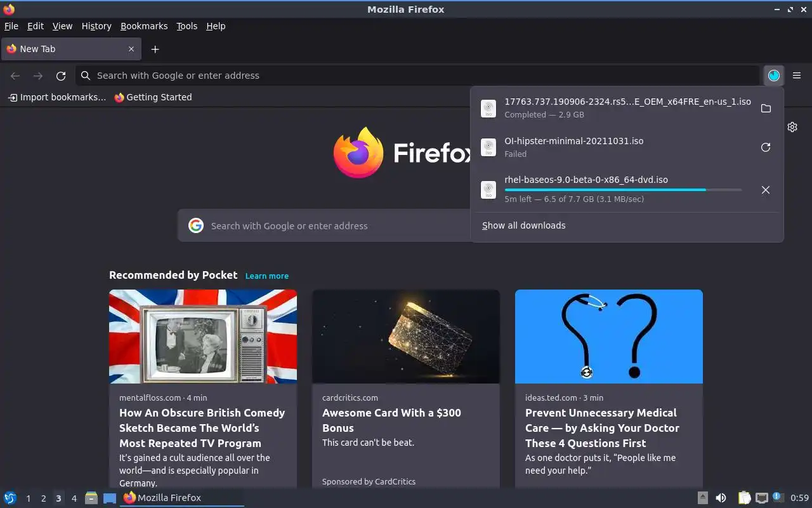Open a new tab with plus button
This screenshot has width=812, height=508.
tap(155, 49)
